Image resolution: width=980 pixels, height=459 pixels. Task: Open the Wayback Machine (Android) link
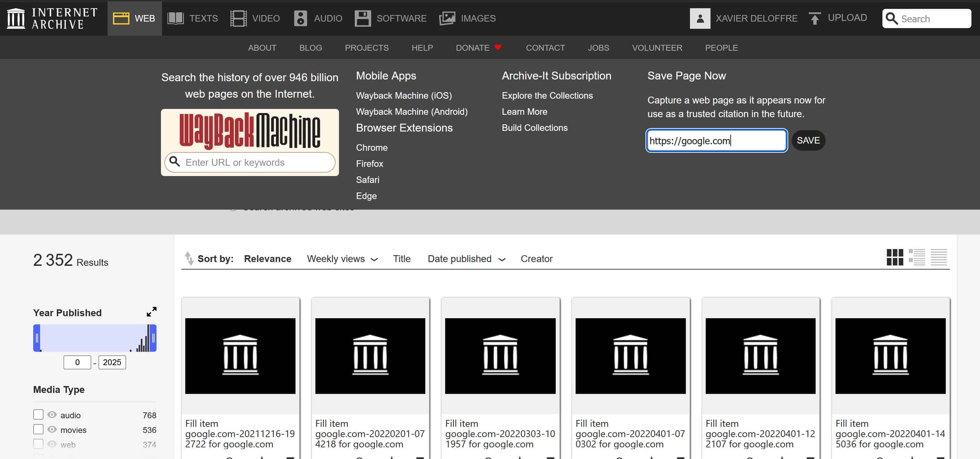(412, 112)
